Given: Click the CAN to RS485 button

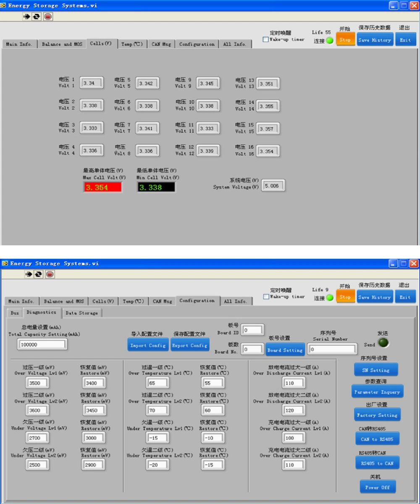Looking at the screenshot, I should coord(377,439).
